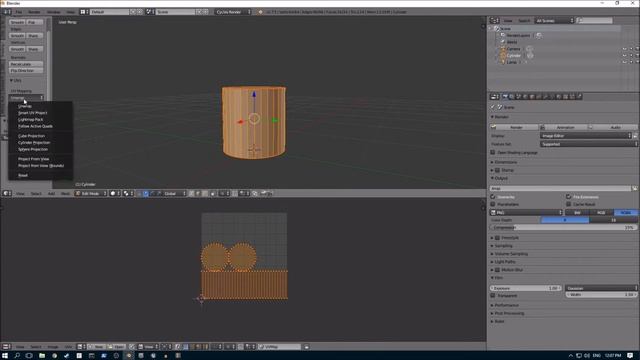This screenshot has height=360, width=640.
Task: Choose Project from View (Bounds)
Action: [x=41, y=166]
